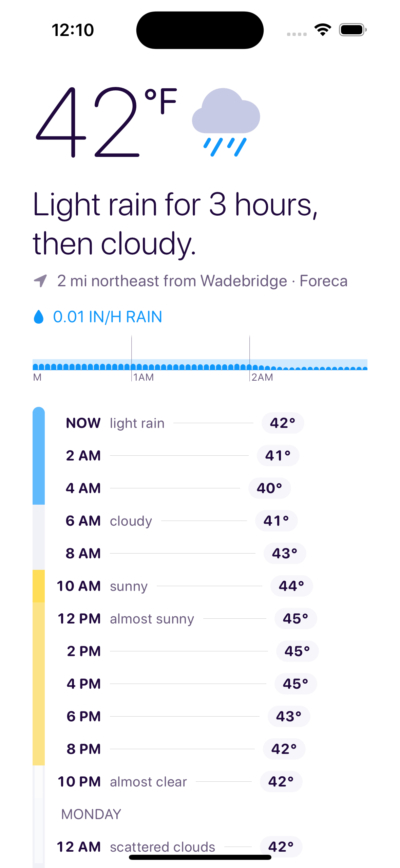Open the Foreca data source link
This screenshot has height=868, width=400.
(323, 281)
